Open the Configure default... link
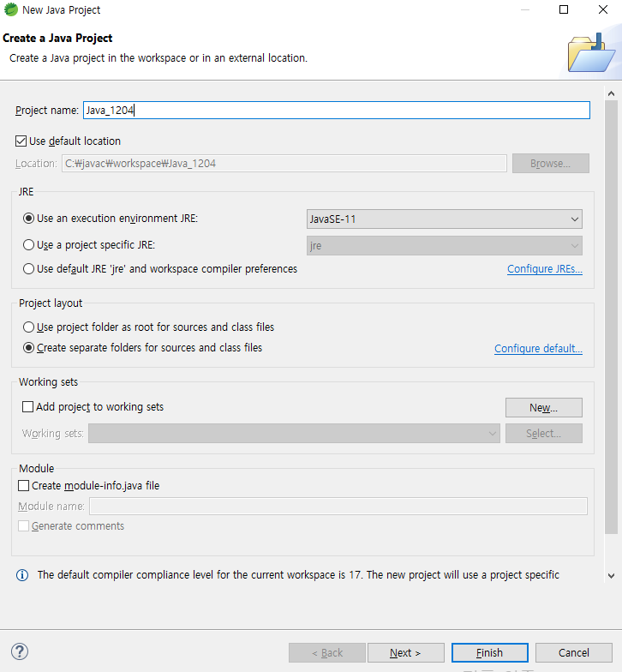This screenshot has height=672, width=622. pos(538,348)
